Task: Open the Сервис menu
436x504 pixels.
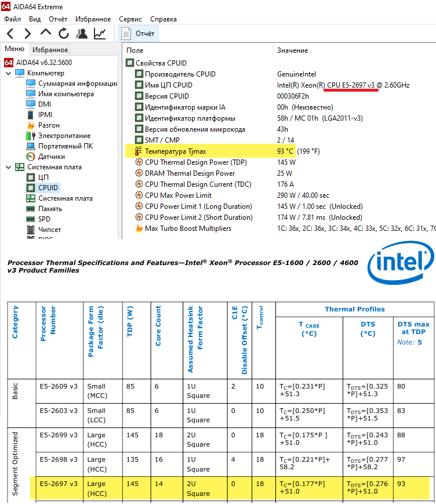Action: (130, 19)
